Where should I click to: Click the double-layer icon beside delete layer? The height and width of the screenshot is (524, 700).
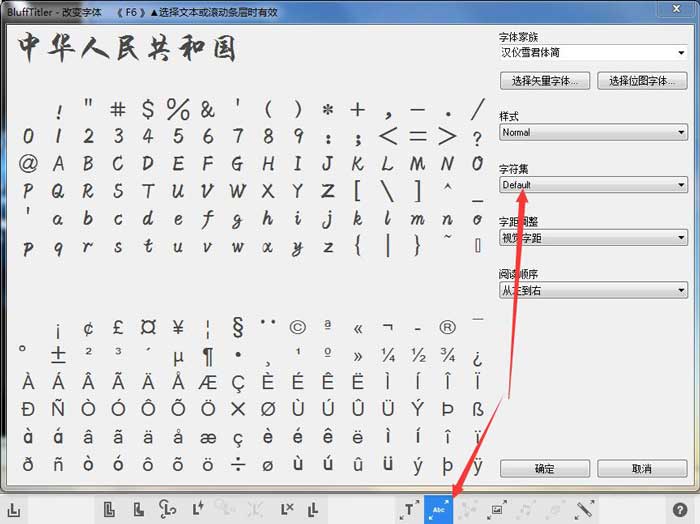tap(312, 509)
